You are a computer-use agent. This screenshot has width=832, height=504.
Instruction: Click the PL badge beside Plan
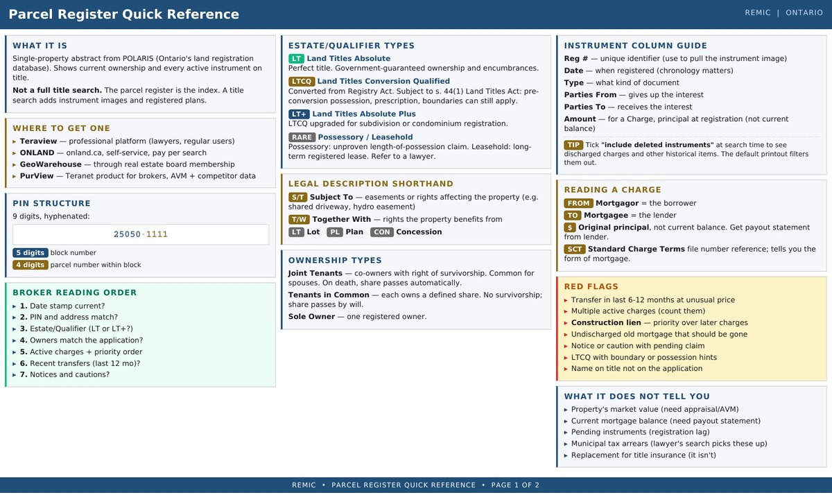click(334, 232)
